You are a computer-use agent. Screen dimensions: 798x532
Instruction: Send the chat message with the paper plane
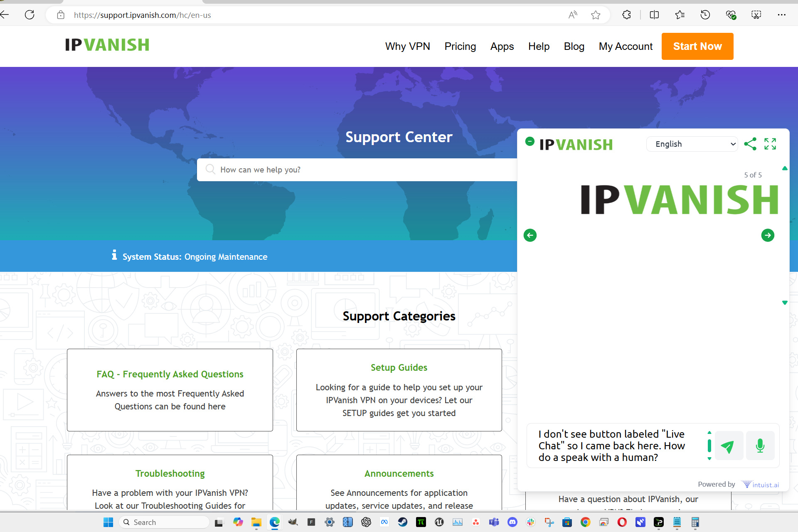click(x=729, y=446)
